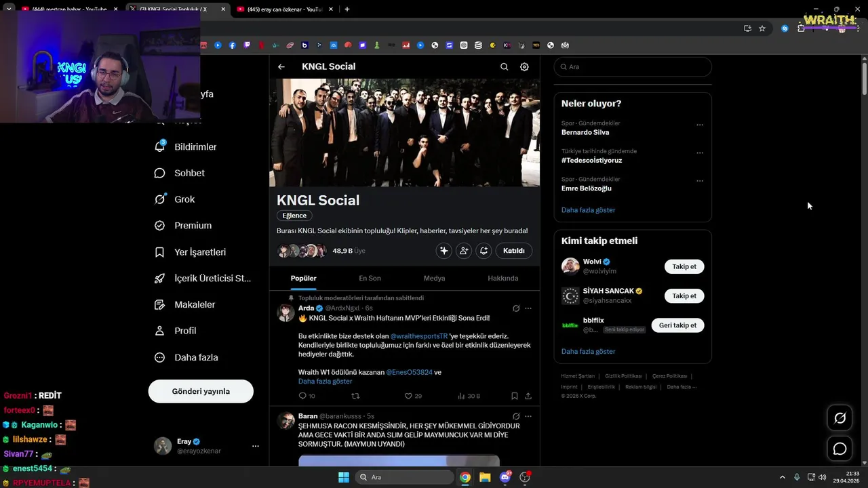Screen dimensions: 868x488
Task: Go back using the arrow beside KNGL Social
Action: coord(281,66)
